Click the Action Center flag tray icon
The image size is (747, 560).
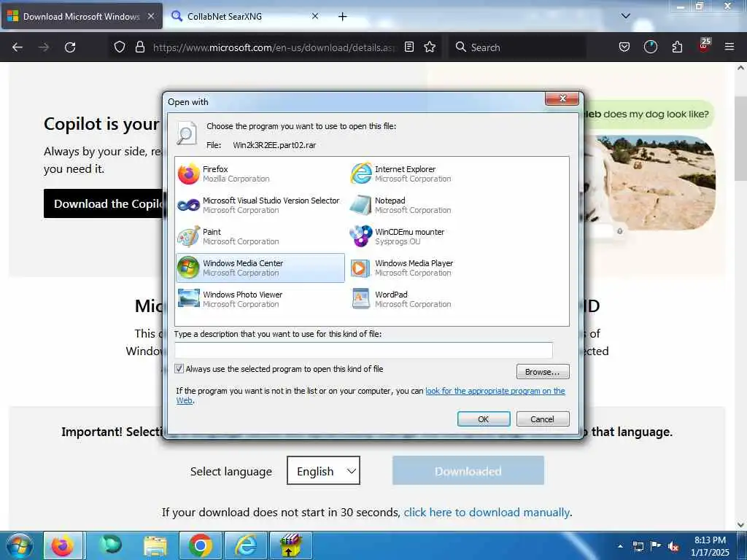656,546
